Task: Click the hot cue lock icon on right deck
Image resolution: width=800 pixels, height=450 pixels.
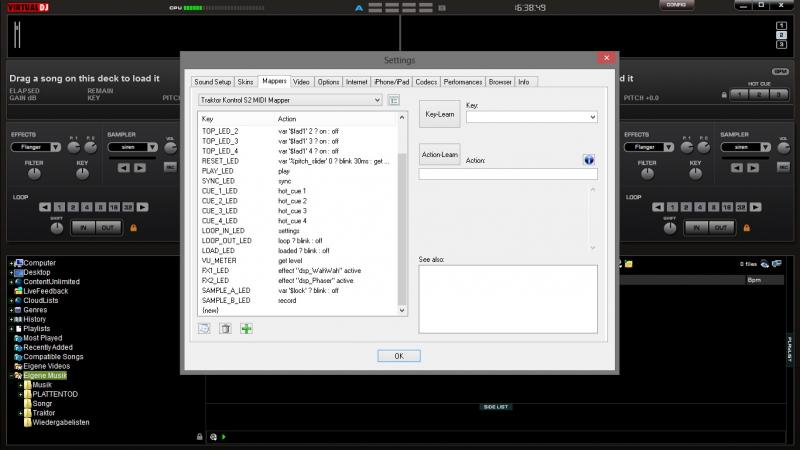Action: (724, 95)
